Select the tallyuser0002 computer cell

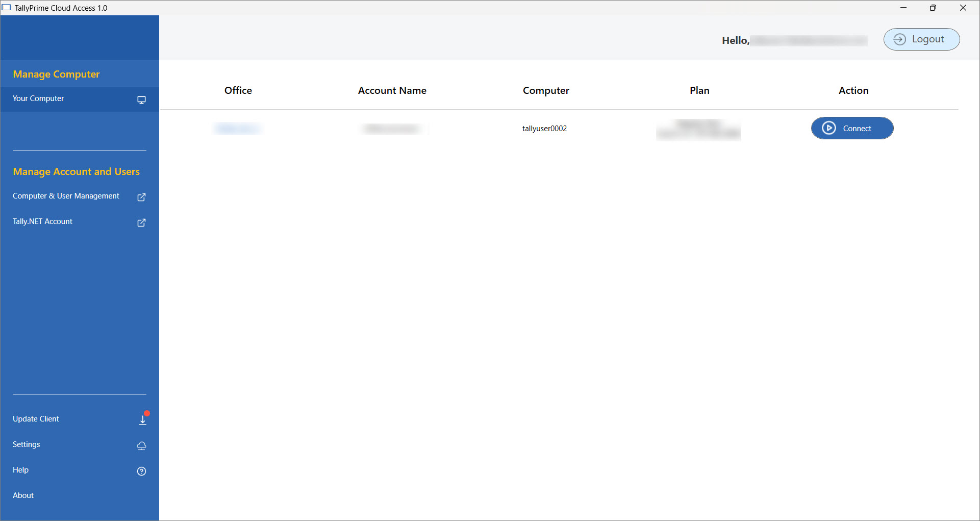click(544, 129)
